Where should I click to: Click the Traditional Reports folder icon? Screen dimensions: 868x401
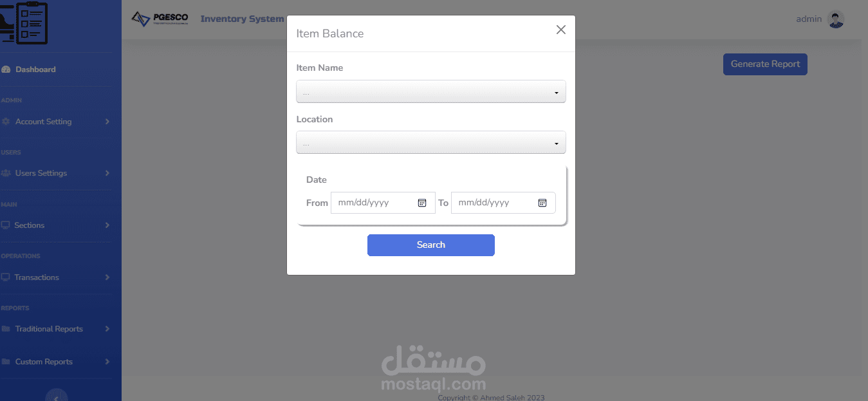(6, 329)
